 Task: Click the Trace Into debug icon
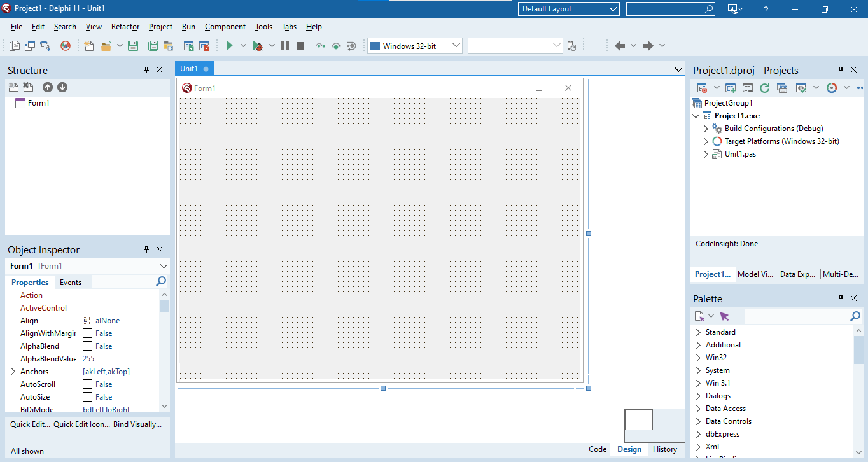pos(320,46)
